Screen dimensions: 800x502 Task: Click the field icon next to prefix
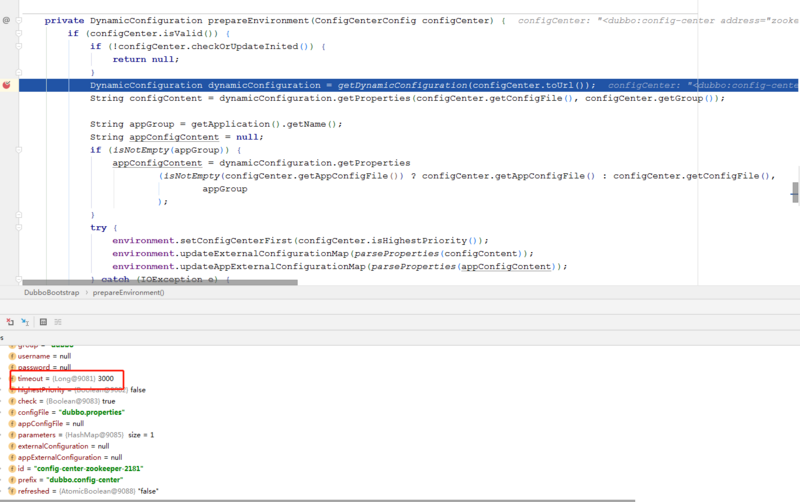coord(12,480)
